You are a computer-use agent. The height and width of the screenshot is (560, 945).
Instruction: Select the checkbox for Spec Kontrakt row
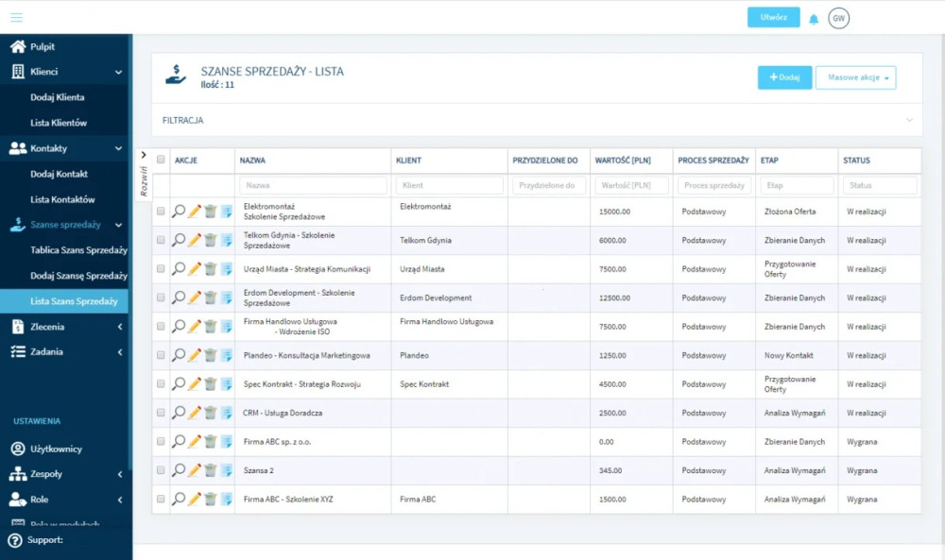tap(161, 384)
